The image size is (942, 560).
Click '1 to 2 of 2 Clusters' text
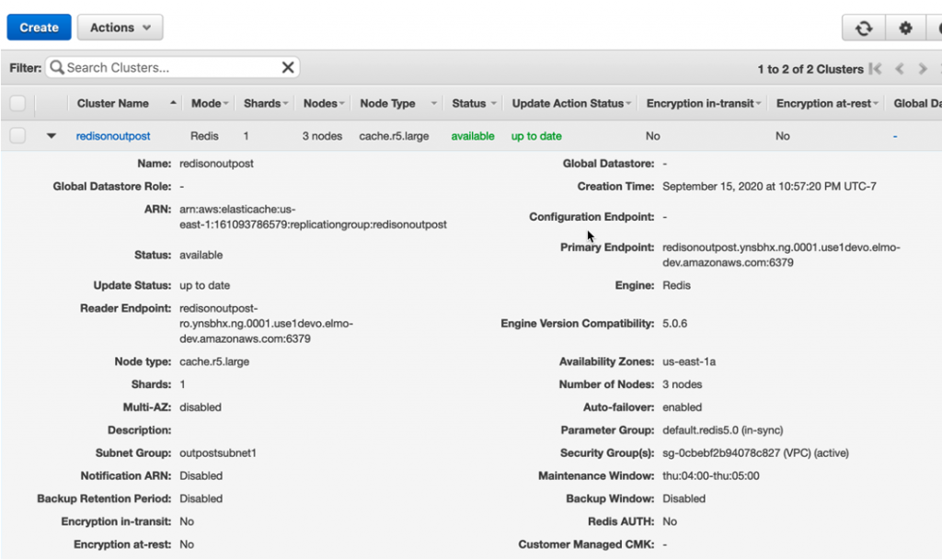(x=810, y=69)
